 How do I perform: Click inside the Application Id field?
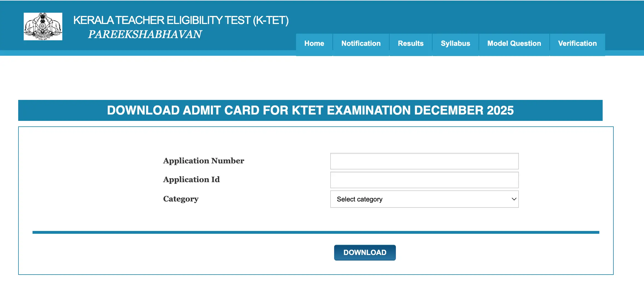click(x=424, y=180)
